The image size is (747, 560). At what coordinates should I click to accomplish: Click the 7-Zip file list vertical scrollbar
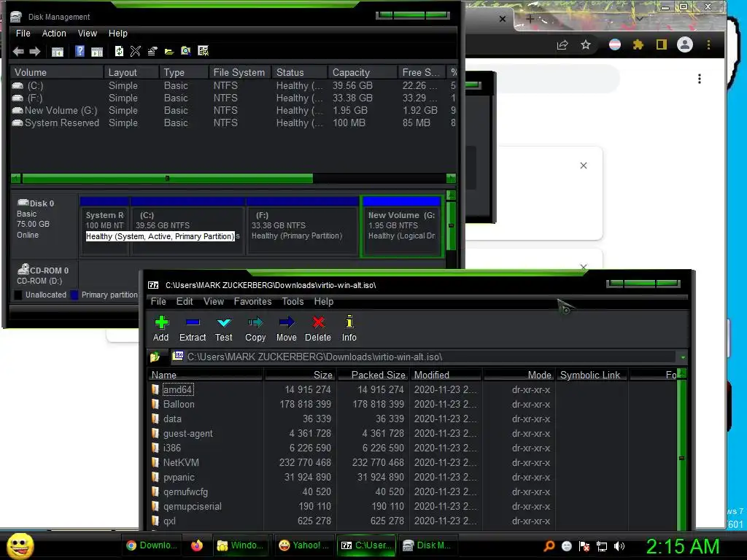coord(682,455)
